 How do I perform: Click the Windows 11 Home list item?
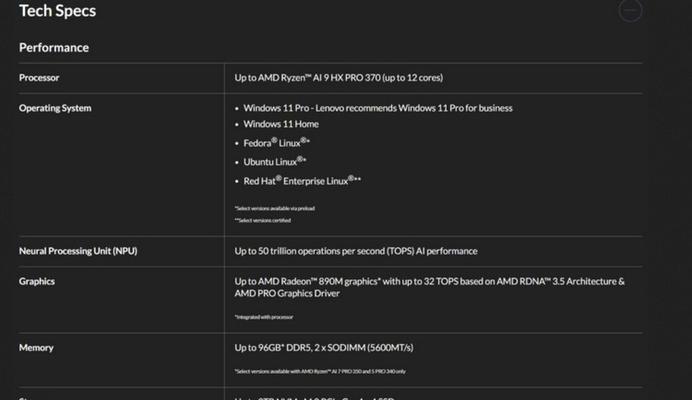pyautogui.click(x=281, y=124)
